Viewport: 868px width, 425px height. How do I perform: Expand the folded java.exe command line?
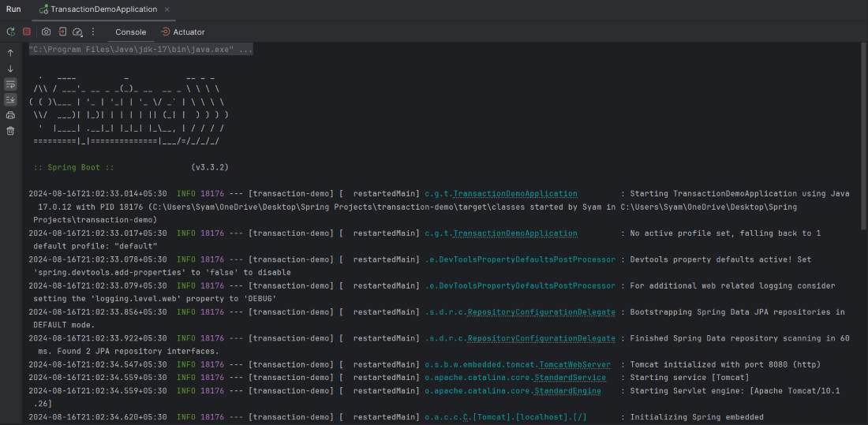[x=140, y=50]
